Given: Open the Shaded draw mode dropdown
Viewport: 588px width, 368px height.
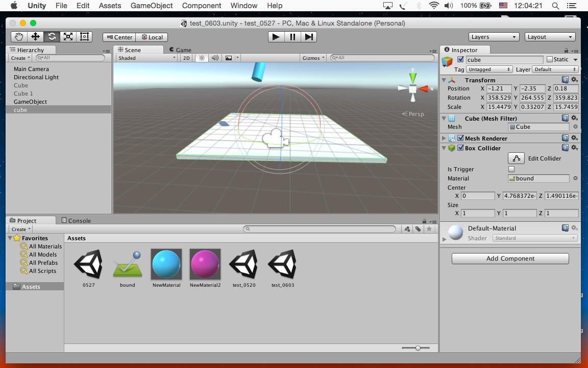Looking at the screenshot, I should [146, 58].
